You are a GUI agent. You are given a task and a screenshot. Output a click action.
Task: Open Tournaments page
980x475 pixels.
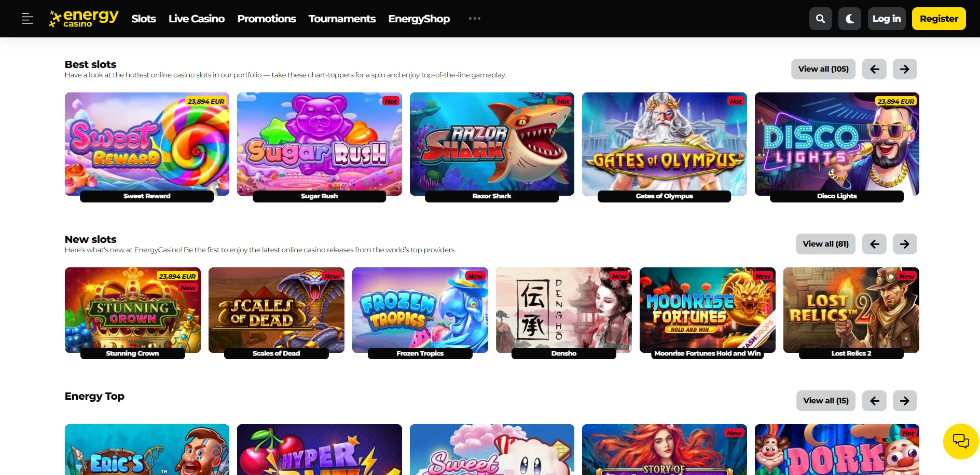[342, 19]
